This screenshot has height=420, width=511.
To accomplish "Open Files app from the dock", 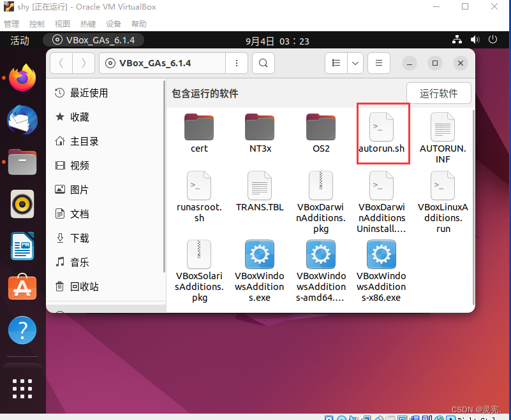I will coord(22,162).
